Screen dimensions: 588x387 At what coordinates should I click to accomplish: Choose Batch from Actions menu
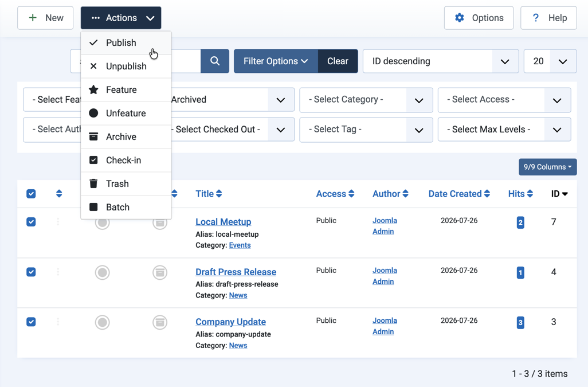pyautogui.click(x=126, y=208)
